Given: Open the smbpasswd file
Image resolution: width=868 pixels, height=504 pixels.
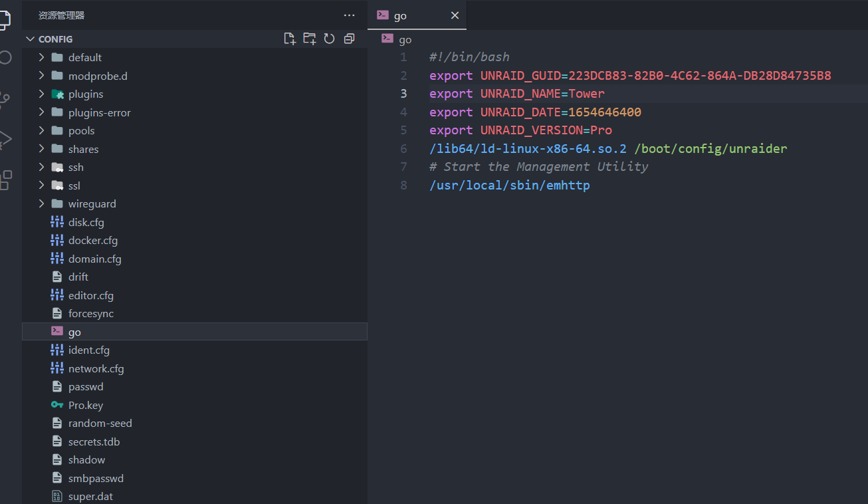Looking at the screenshot, I should click(194, 478).
